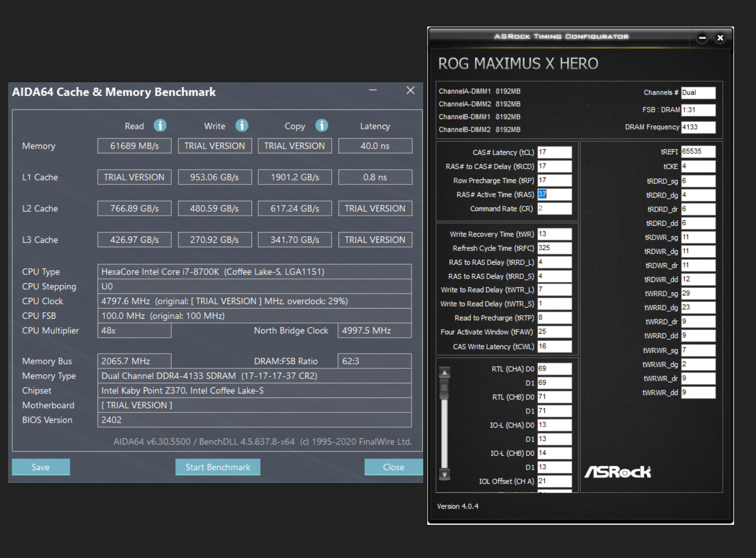Click the North Bridge Clock value 4997.5 MHz
The width and height of the screenshot is (756, 558).
pos(375,331)
